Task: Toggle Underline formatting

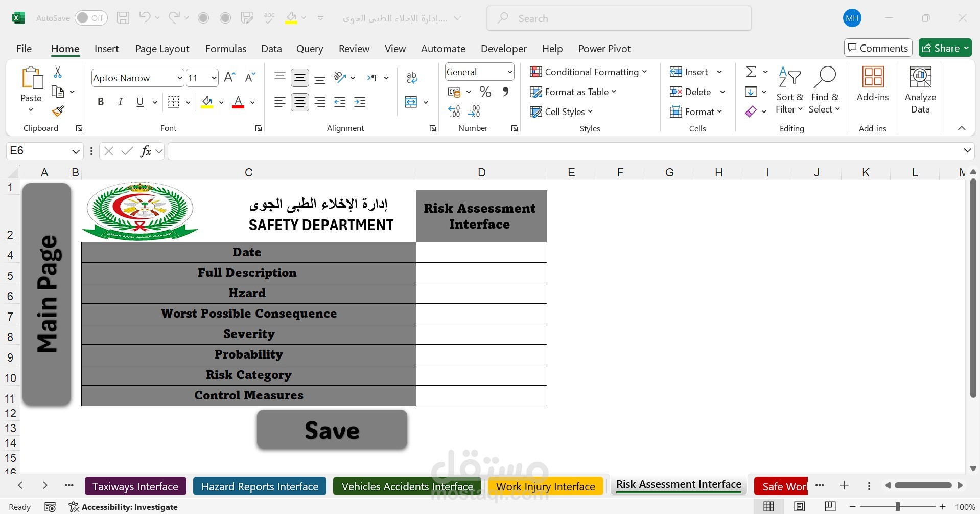Action: click(140, 102)
